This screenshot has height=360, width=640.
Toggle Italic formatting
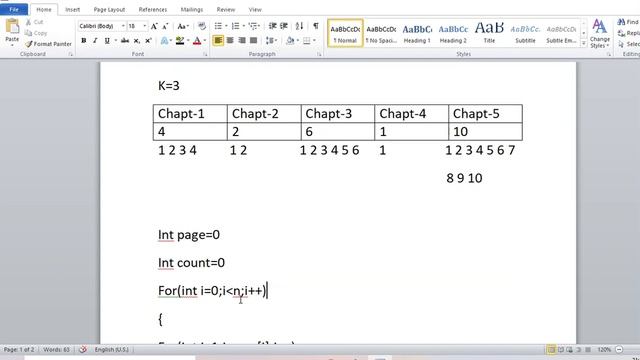(95, 40)
